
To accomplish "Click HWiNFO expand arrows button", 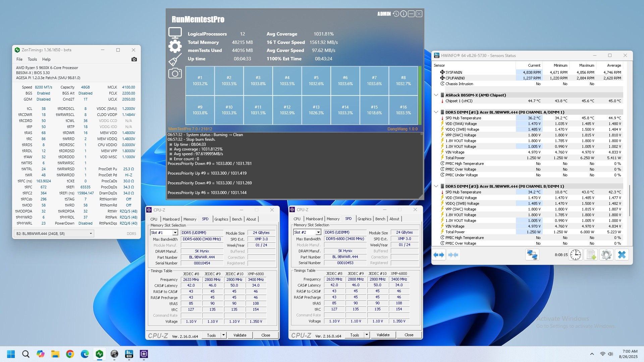I will pyautogui.click(x=439, y=255).
